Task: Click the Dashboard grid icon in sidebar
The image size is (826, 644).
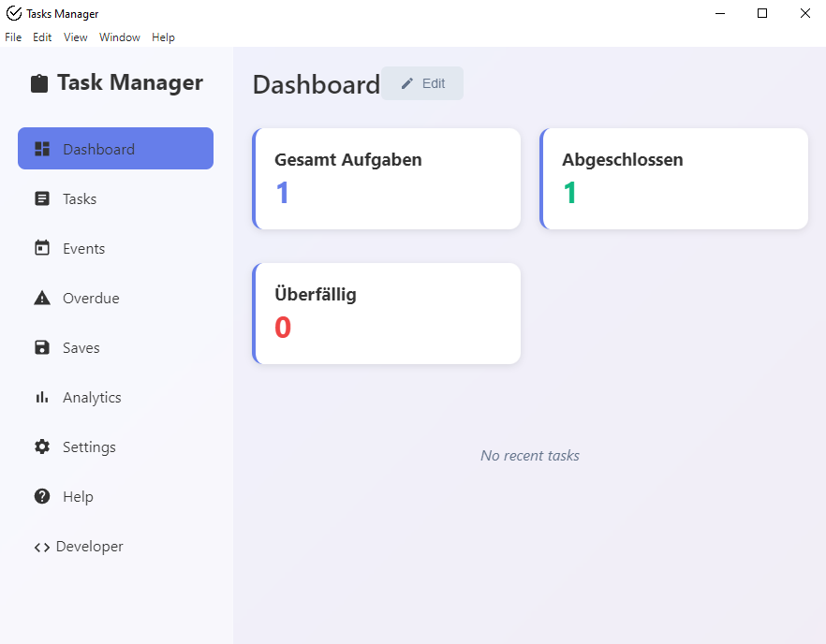Action: click(42, 149)
